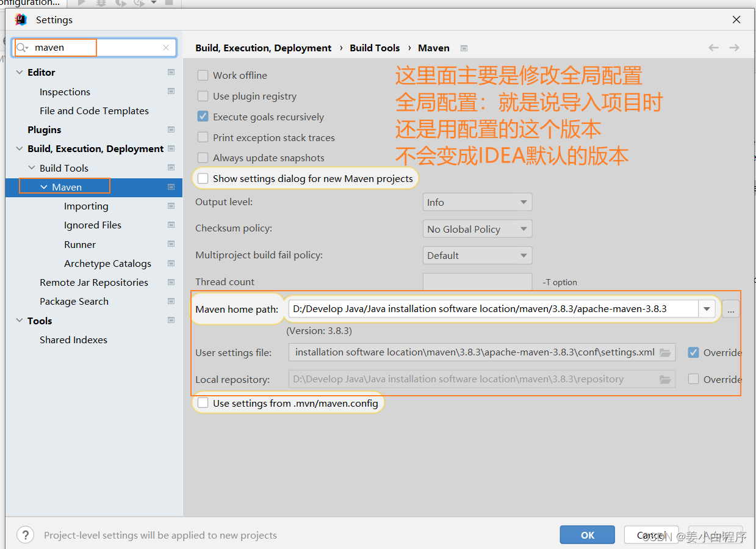Uncheck Execute goals recursively
The image size is (756, 549).
[x=203, y=117]
